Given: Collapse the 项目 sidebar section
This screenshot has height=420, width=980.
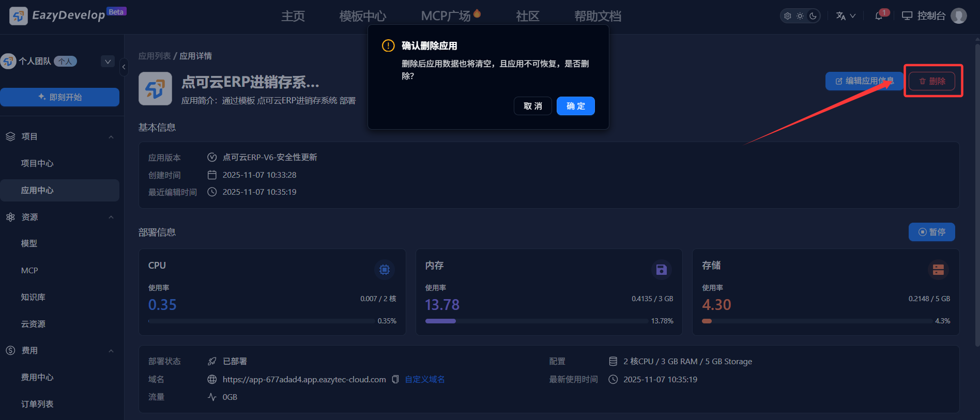Looking at the screenshot, I should pyautogui.click(x=111, y=137).
